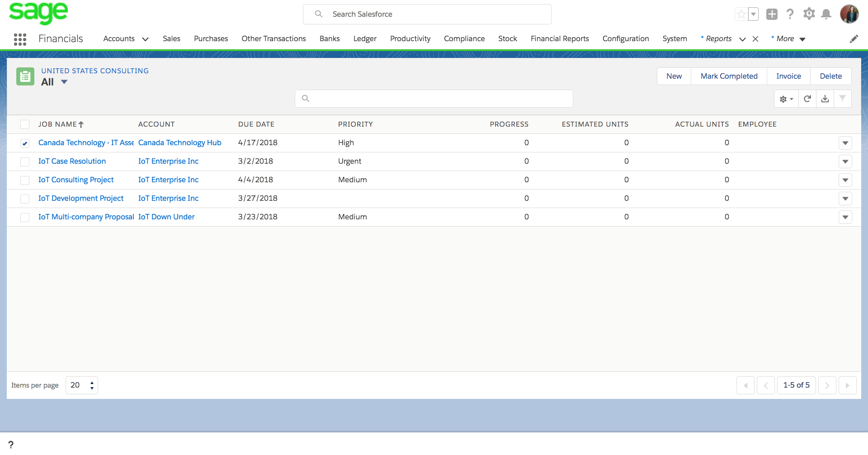The height and width of the screenshot is (455, 868).
Task: Open the IoT Case Resolution job link
Action: click(72, 161)
